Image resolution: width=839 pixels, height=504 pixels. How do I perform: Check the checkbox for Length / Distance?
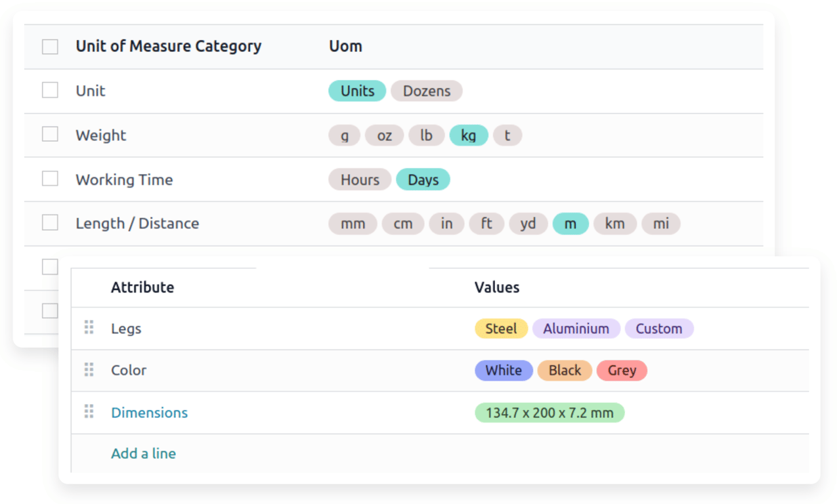pos(50,222)
